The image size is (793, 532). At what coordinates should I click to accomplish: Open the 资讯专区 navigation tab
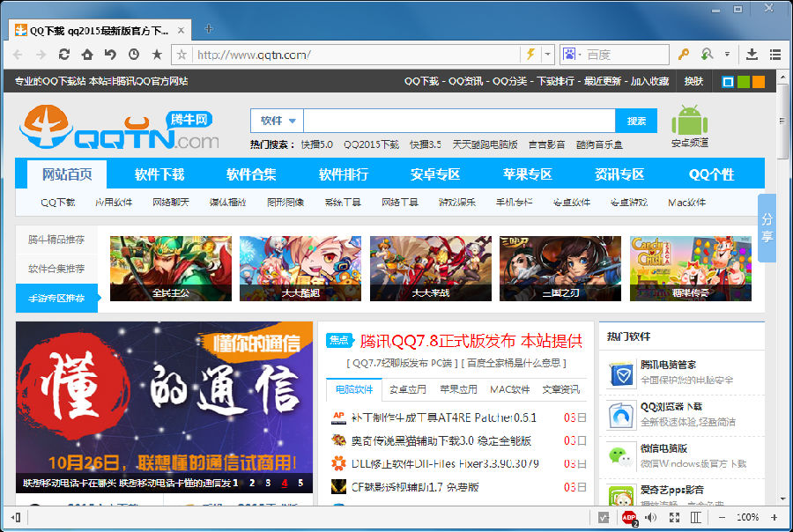(619, 174)
